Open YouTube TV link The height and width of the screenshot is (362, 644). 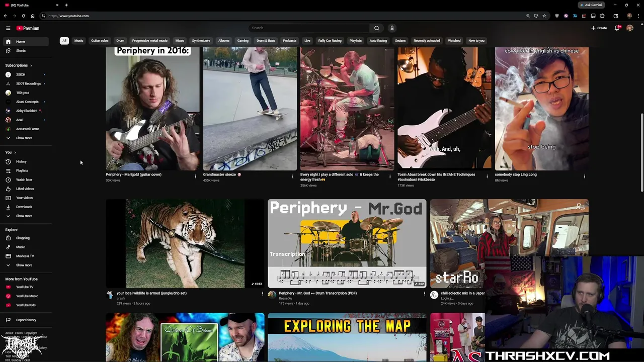tap(27, 287)
